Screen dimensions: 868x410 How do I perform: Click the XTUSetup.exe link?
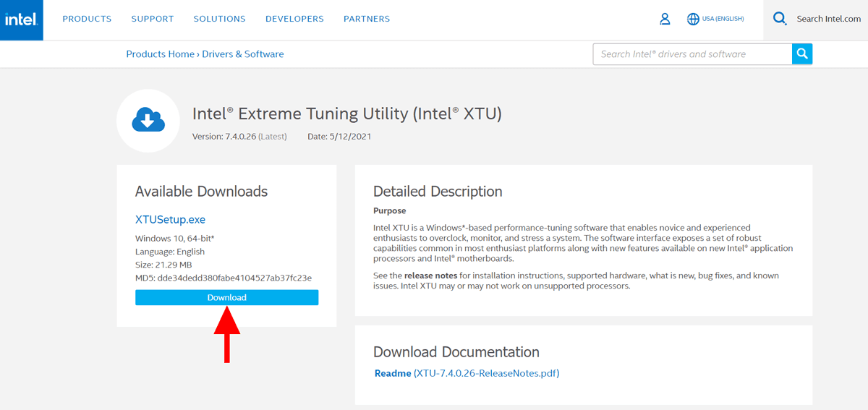171,219
